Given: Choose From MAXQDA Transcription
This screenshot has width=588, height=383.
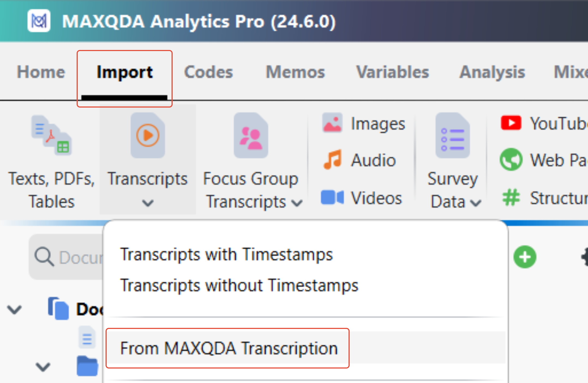Looking at the screenshot, I should [229, 348].
